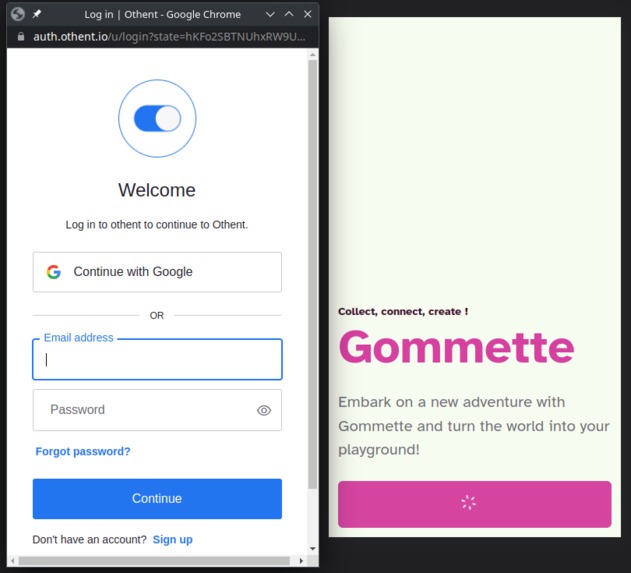
Task: Open the globe window menu icon
Action: click(18, 14)
